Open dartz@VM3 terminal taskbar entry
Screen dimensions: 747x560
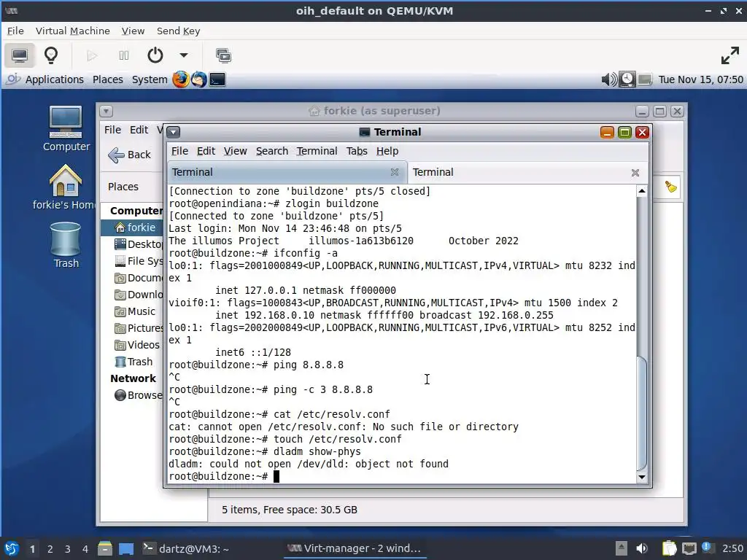tap(186, 549)
